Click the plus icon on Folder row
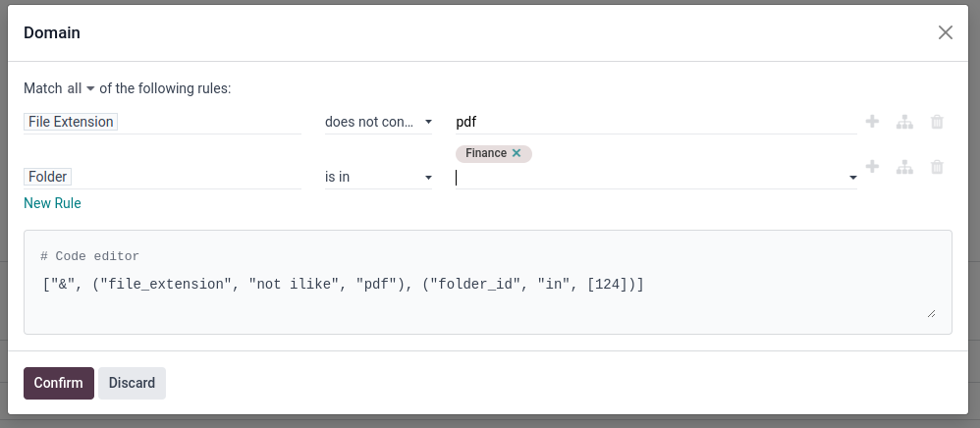 point(872,167)
